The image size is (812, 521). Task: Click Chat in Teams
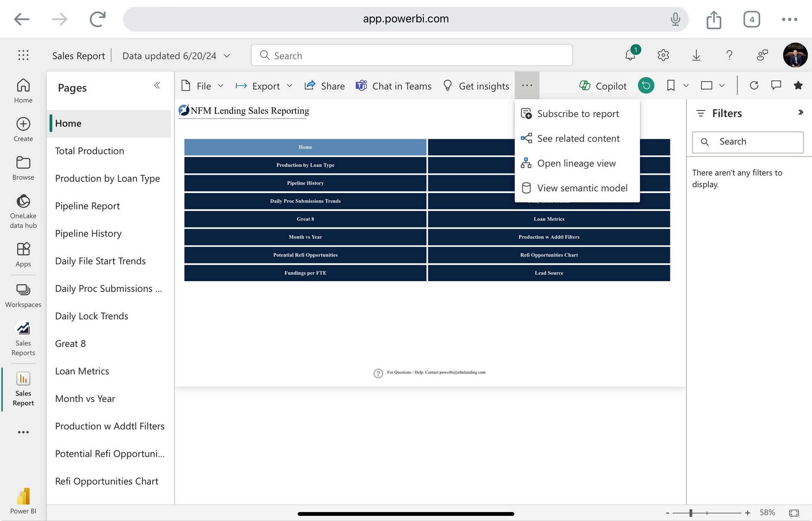coord(393,86)
